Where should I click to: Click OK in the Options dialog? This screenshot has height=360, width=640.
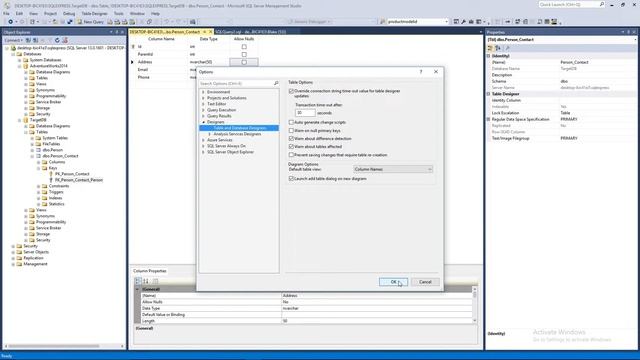pos(393,282)
